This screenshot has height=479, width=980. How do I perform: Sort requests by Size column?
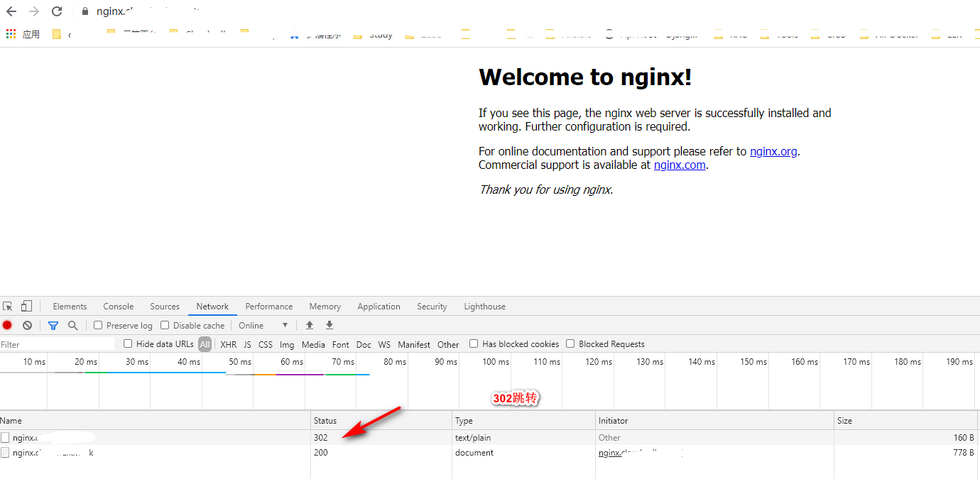pos(907,421)
